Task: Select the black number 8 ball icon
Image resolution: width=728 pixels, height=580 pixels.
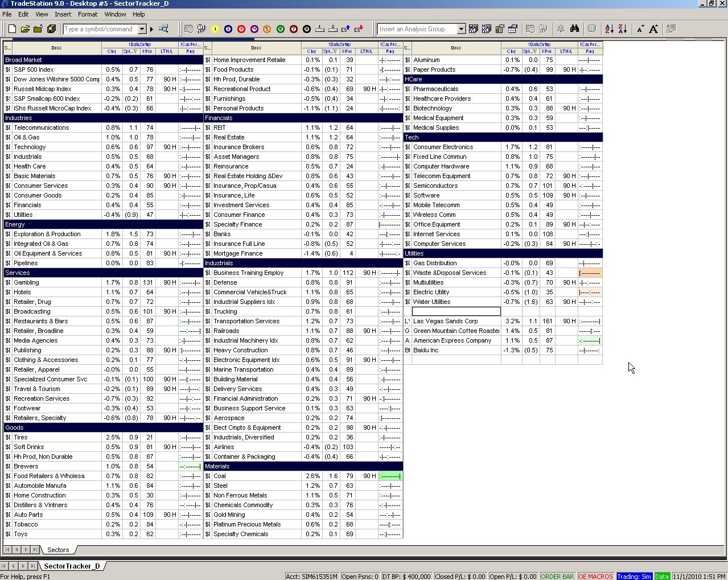Action: pyautogui.click(x=307, y=29)
